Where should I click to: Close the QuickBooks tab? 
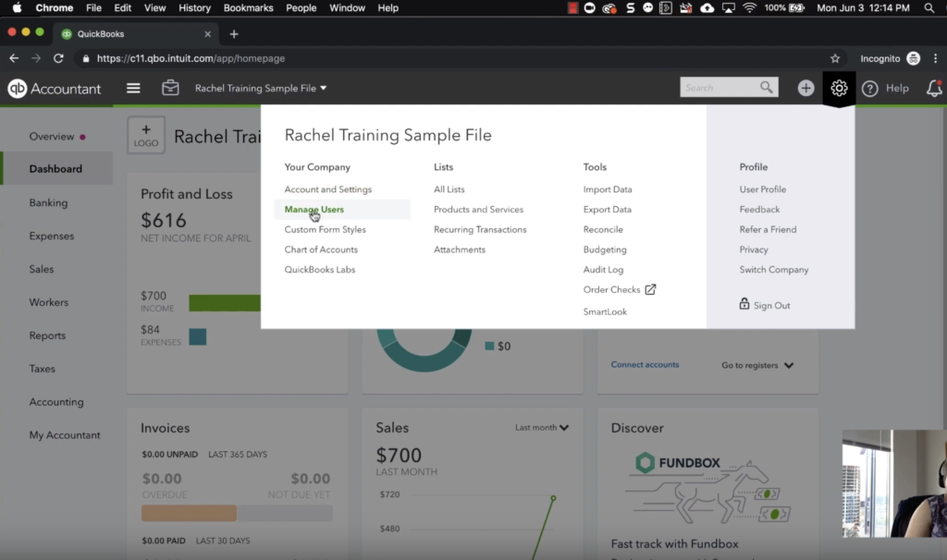pyautogui.click(x=208, y=34)
